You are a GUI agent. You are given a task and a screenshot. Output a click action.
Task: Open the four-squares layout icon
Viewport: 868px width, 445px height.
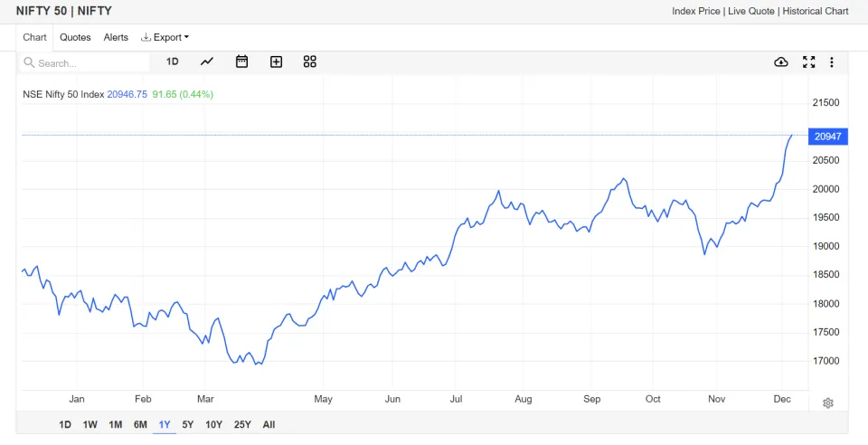(310, 62)
